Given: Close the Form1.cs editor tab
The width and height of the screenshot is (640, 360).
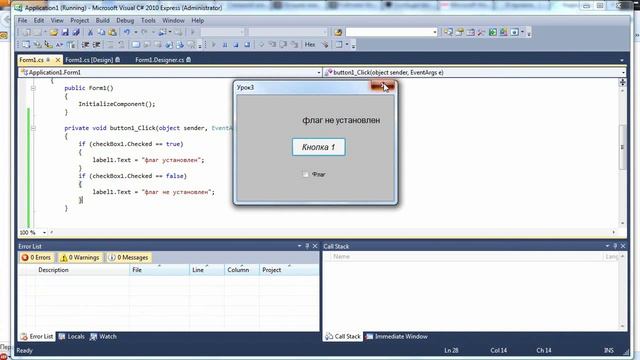Looking at the screenshot, I should [58, 60].
